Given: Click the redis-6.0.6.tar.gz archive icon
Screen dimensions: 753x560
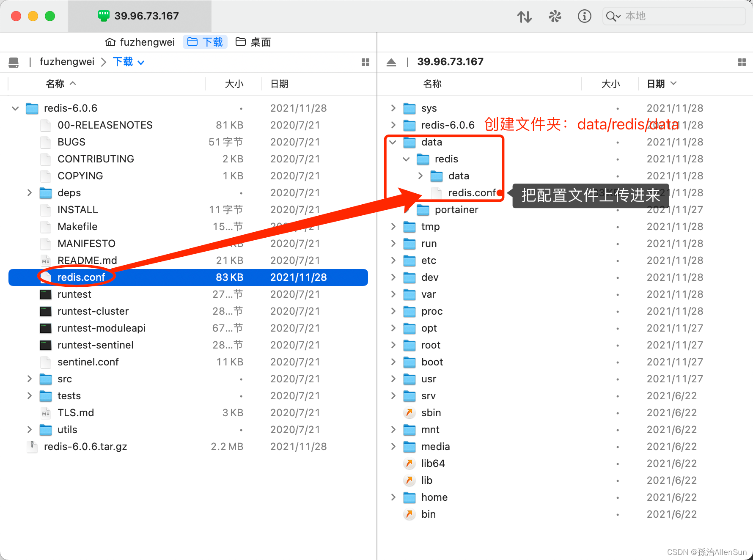Looking at the screenshot, I should 32,447.
